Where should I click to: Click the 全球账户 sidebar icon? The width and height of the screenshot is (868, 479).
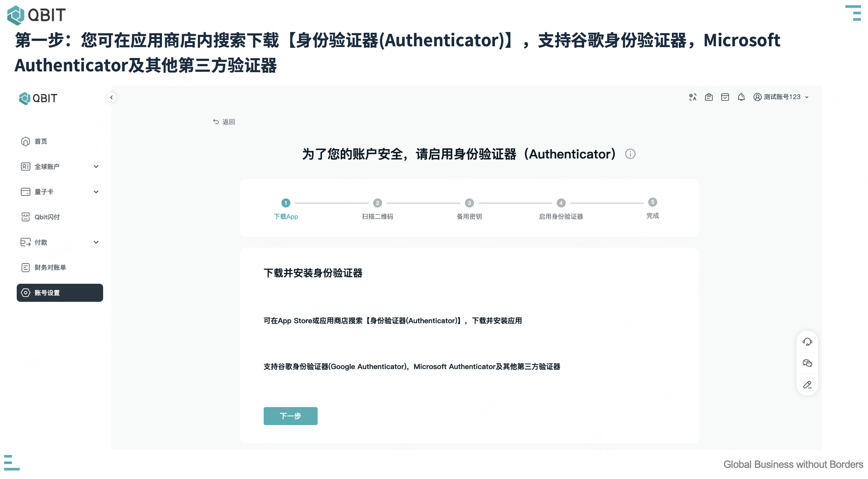[x=25, y=167]
